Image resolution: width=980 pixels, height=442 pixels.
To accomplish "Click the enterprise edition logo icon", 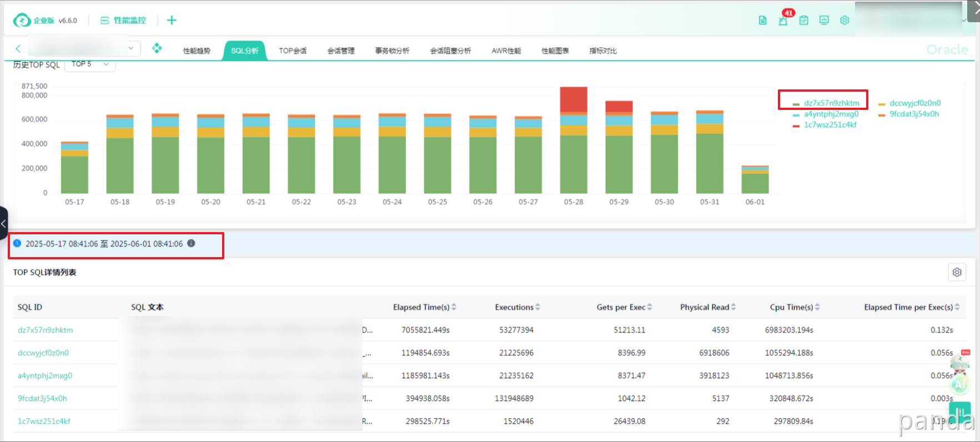I will [22, 21].
